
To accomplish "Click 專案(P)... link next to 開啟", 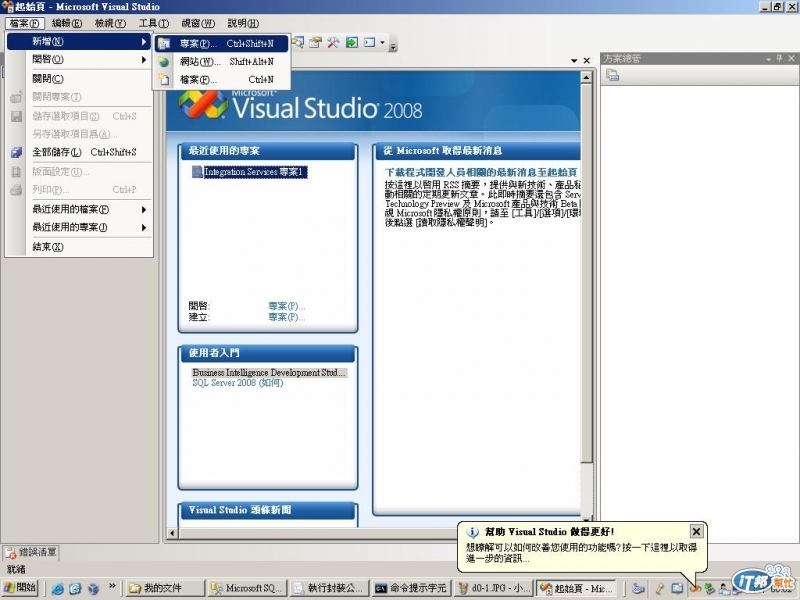I will (x=287, y=306).
